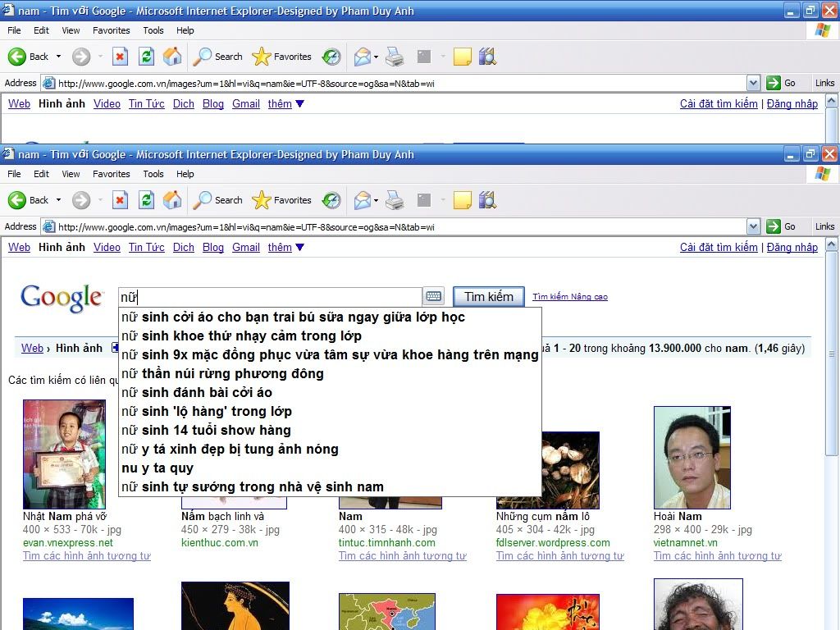Screen dimensions: 840x630
Task: Open the Tools menu in the front window
Action: pyautogui.click(x=153, y=174)
